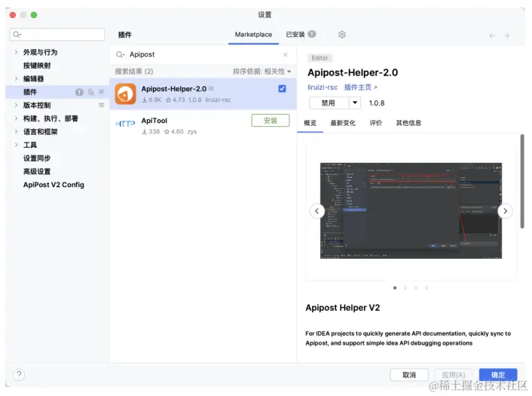532x396 pixels.
Task: Click the description panel vertical scrollbar
Action: click(522, 181)
